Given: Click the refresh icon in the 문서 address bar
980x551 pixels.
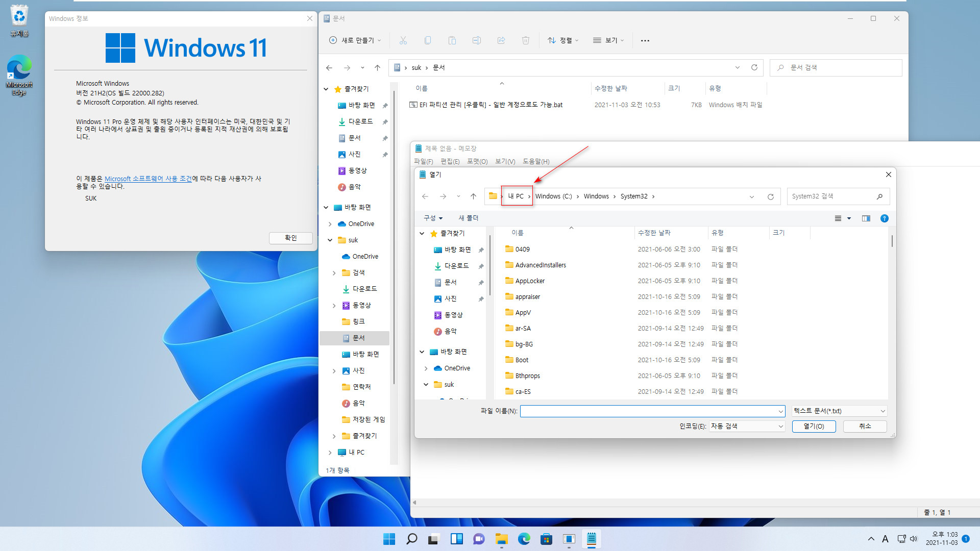Looking at the screenshot, I should (x=754, y=67).
